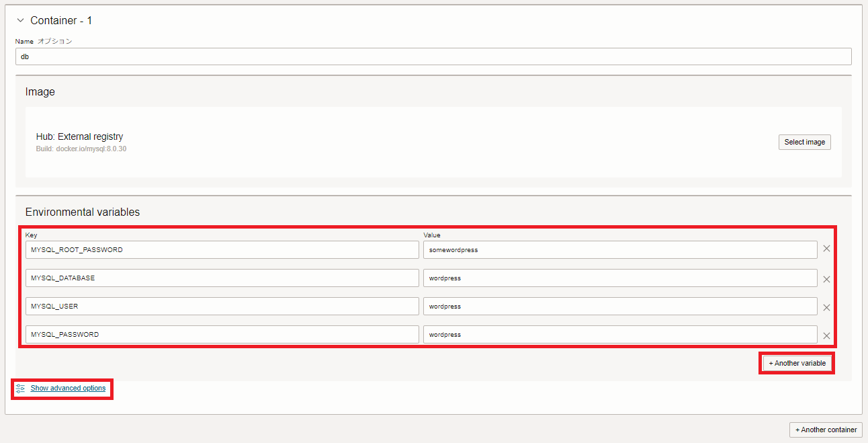
Task: Add a variable with + Another variable
Action: (797, 363)
